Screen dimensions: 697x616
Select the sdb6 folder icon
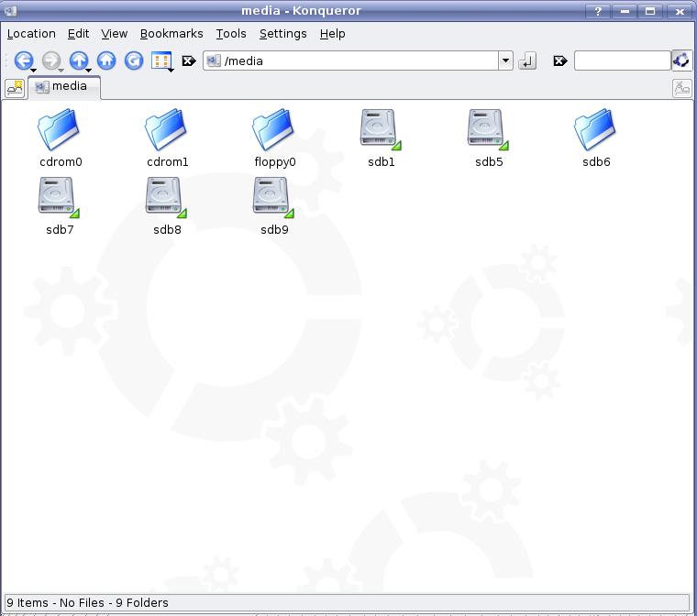click(595, 129)
